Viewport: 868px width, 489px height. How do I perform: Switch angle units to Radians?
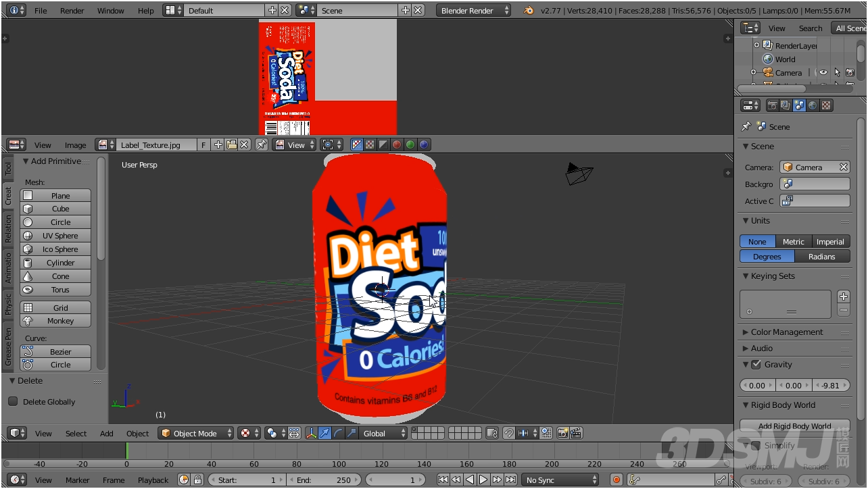click(822, 256)
